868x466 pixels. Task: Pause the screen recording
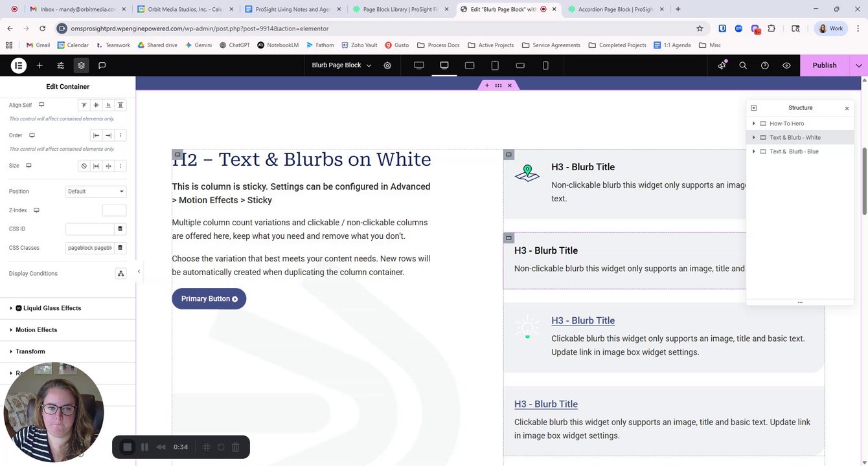[144, 447]
